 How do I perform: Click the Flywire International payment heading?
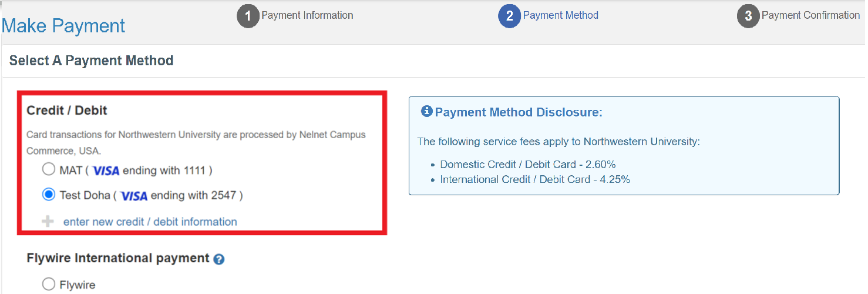click(118, 258)
